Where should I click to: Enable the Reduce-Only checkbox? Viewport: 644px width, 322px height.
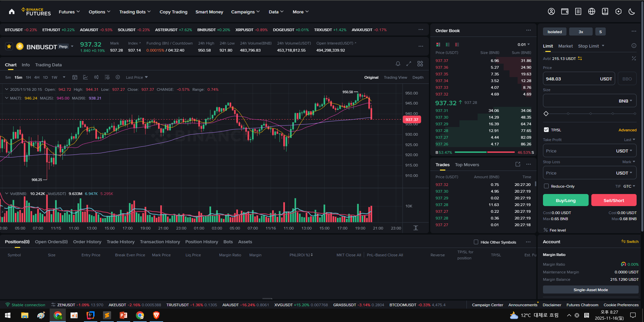[x=546, y=186]
